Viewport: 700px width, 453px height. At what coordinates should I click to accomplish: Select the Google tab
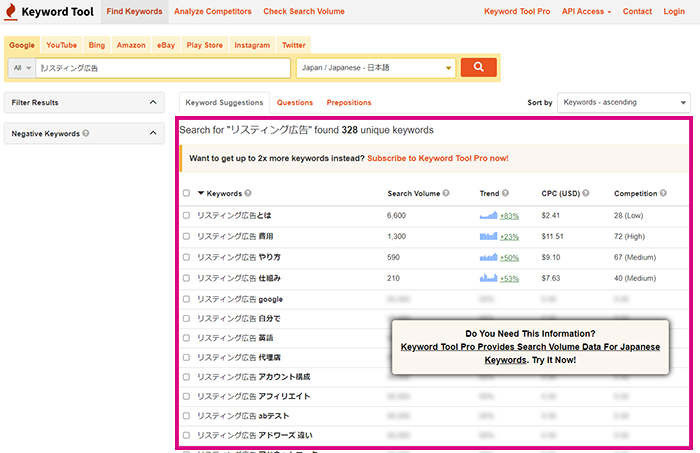pos(22,45)
